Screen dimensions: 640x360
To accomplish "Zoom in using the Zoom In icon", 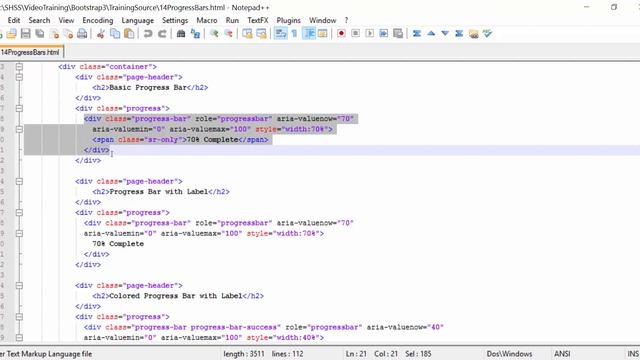I will (x=214, y=33).
